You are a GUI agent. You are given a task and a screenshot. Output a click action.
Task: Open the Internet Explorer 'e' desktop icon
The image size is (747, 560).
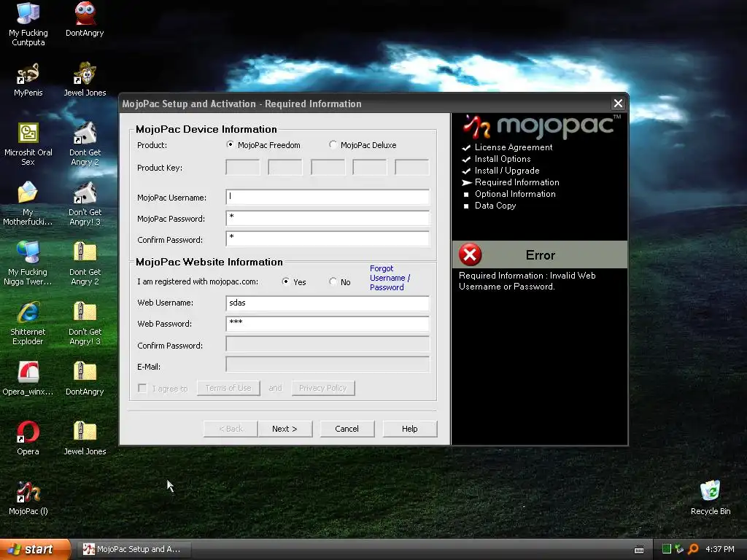pos(28,313)
